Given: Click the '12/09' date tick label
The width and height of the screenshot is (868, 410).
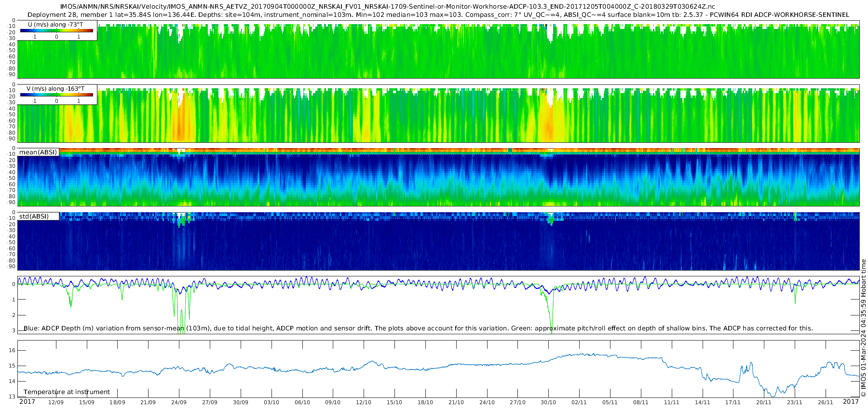Looking at the screenshot, I should point(56,402).
